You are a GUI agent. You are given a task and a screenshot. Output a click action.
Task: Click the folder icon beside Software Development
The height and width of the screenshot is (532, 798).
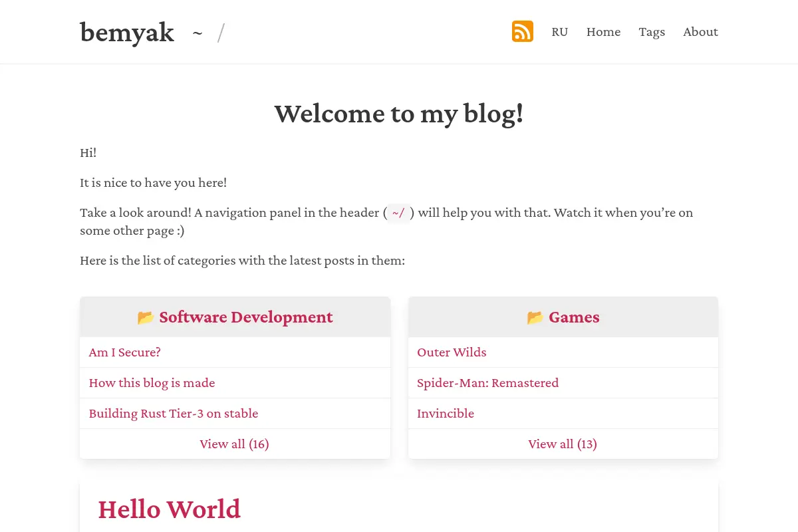[146, 318]
